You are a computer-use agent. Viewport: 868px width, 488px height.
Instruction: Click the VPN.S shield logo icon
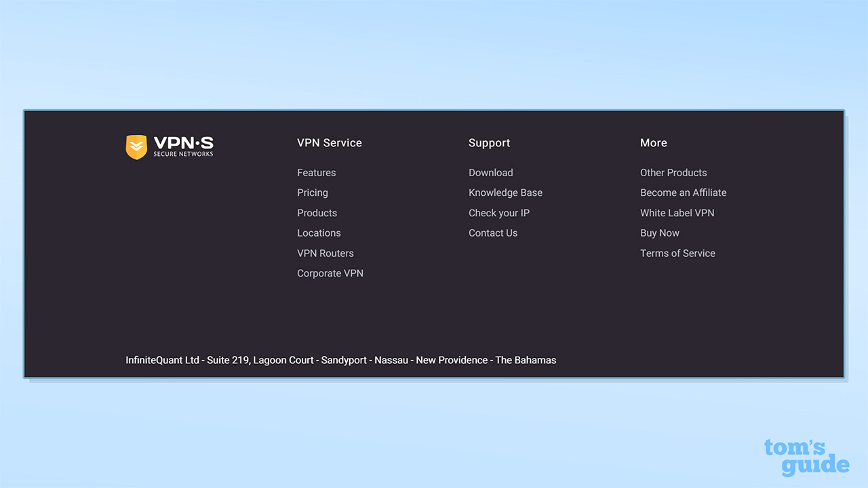pos(136,147)
